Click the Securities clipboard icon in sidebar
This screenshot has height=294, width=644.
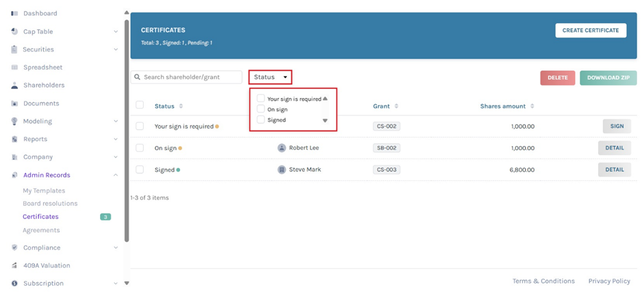pyautogui.click(x=14, y=49)
